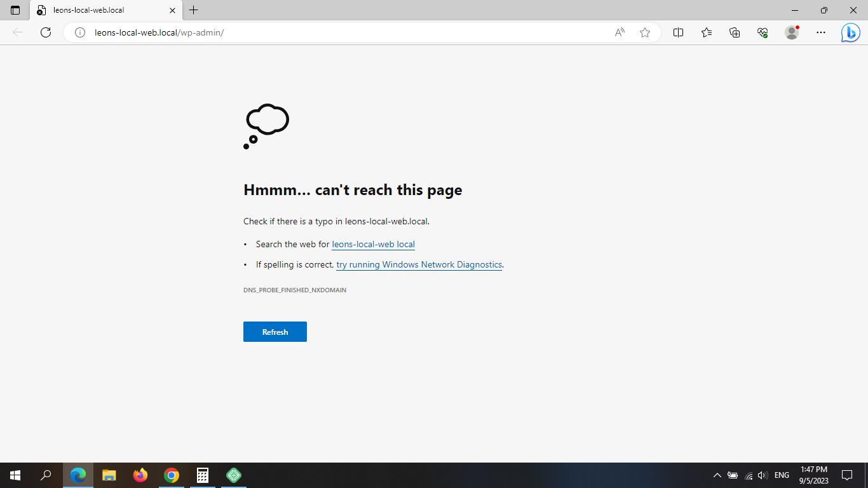The image size is (868, 488).
Task: Open the Bing Chat sidebar
Action: click(x=850, y=32)
